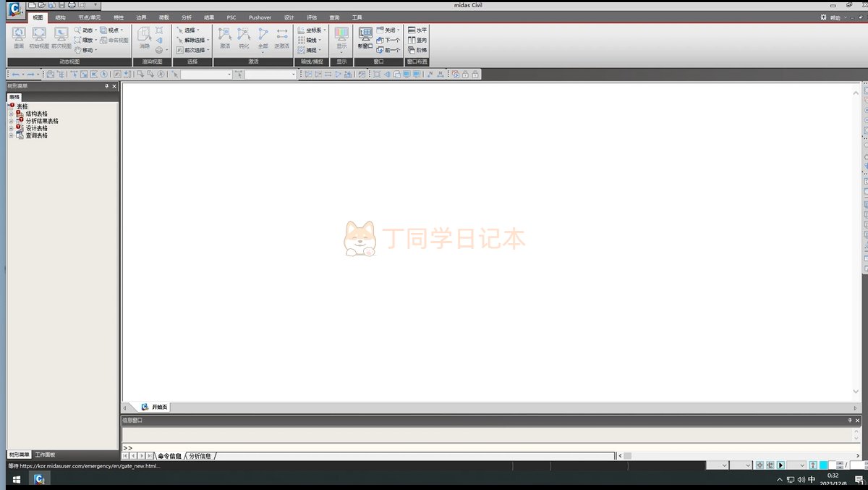Select the 开始页 start page tab

155,407
